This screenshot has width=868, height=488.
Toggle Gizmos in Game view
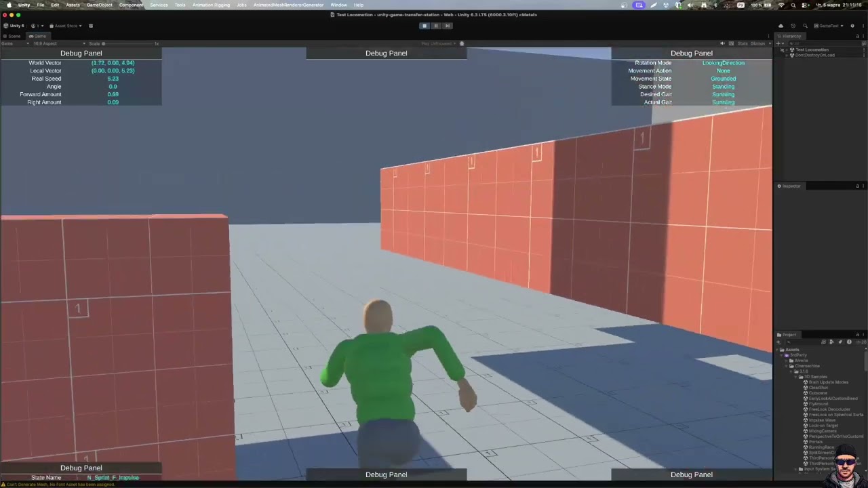coord(758,43)
